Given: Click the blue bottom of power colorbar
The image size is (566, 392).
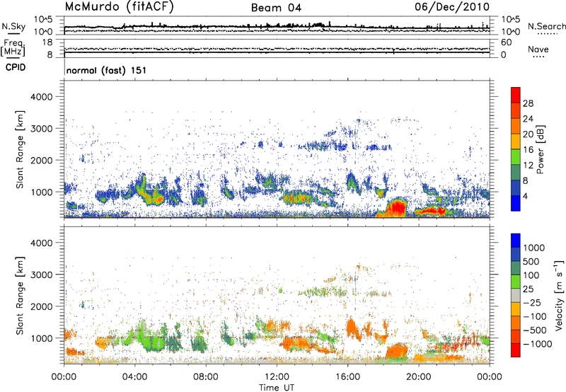Looking at the screenshot, I should [x=516, y=204].
